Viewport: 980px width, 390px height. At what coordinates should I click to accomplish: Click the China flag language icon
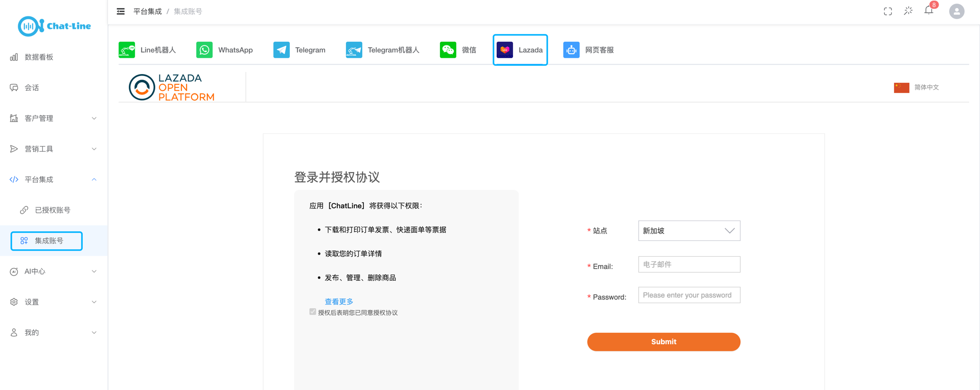pos(901,87)
